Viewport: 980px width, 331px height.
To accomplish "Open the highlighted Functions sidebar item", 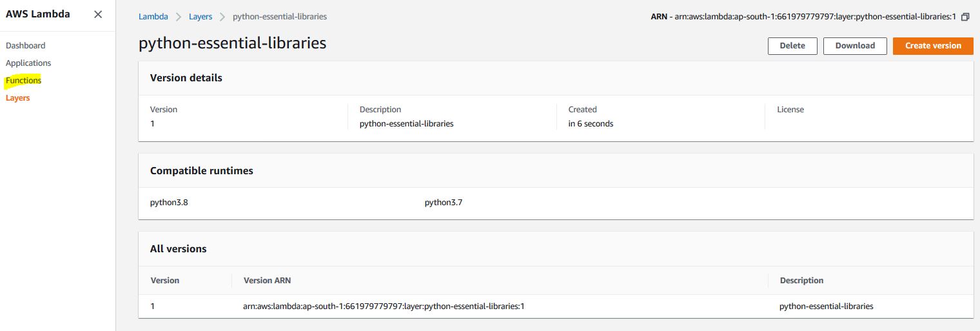I will pos(23,80).
